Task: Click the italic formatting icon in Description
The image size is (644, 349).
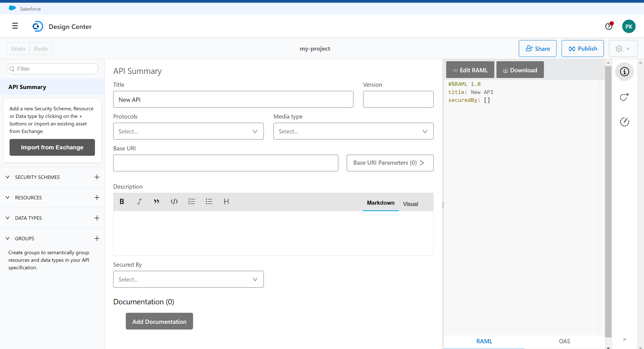Action: [x=139, y=202]
